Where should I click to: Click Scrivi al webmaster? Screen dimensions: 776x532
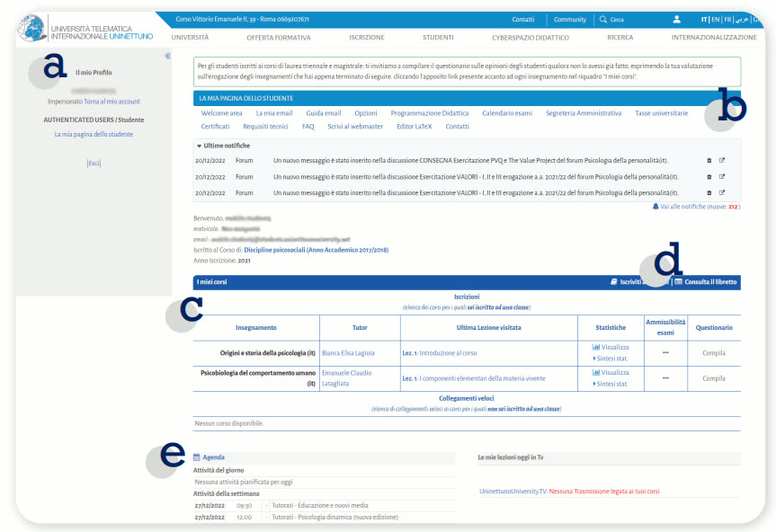(x=355, y=127)
